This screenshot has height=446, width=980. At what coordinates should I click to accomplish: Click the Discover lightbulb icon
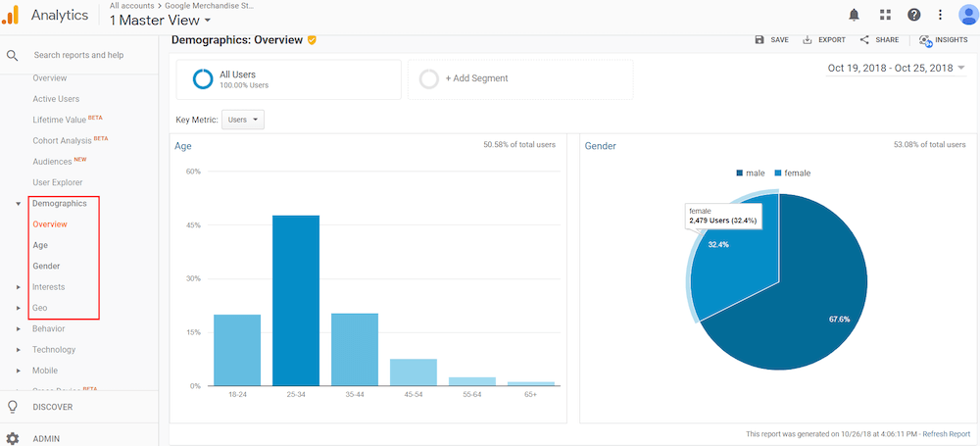[13, 407]
